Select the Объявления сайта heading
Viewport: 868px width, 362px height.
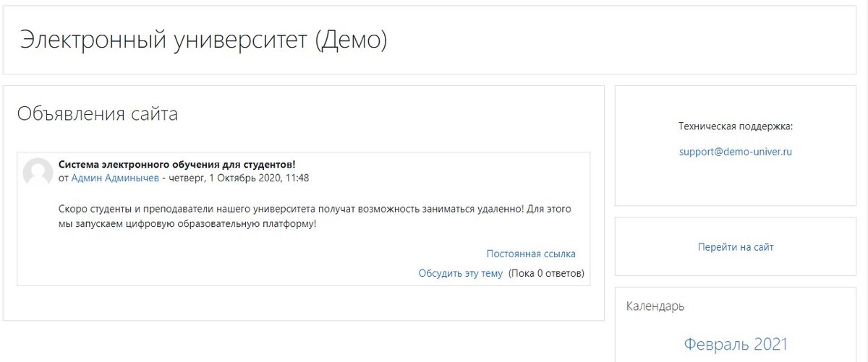pyautogui.click(x=98, y=113)
